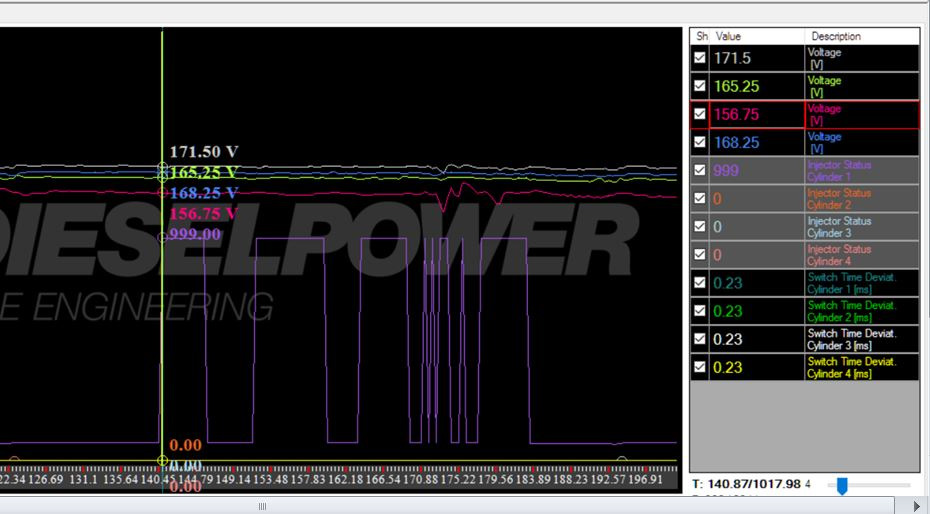Viewport: 930px width, 514px height.
Task: Select Injector Status Cylinder 2 description
Action: coord(862,199)
